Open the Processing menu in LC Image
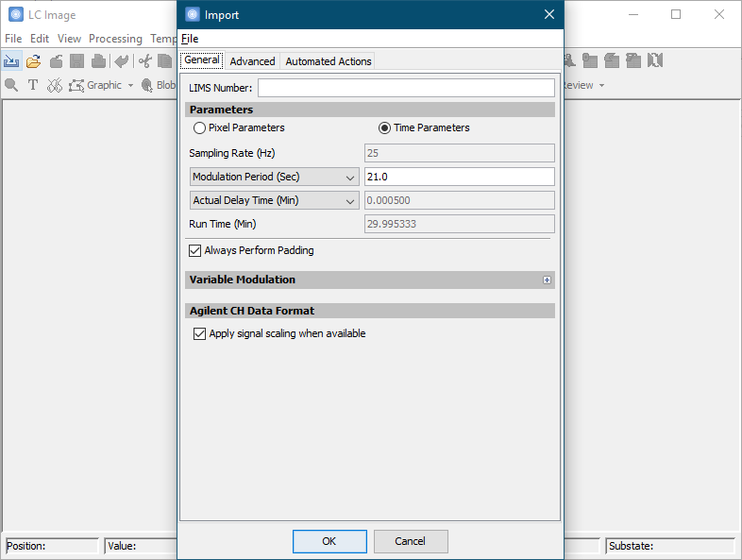Screen dimensions: 742x560 (x=115, y=39)
